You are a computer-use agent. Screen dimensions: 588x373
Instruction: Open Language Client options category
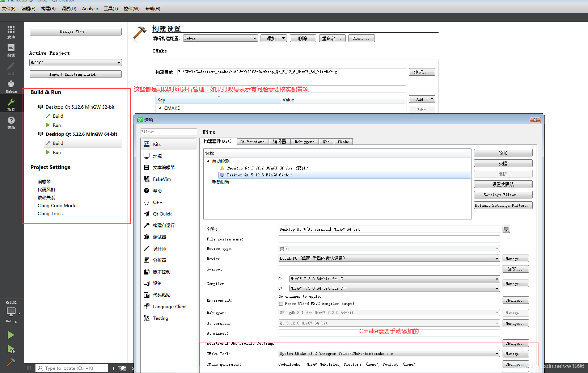pyautogui.click(x=169, y=306)
